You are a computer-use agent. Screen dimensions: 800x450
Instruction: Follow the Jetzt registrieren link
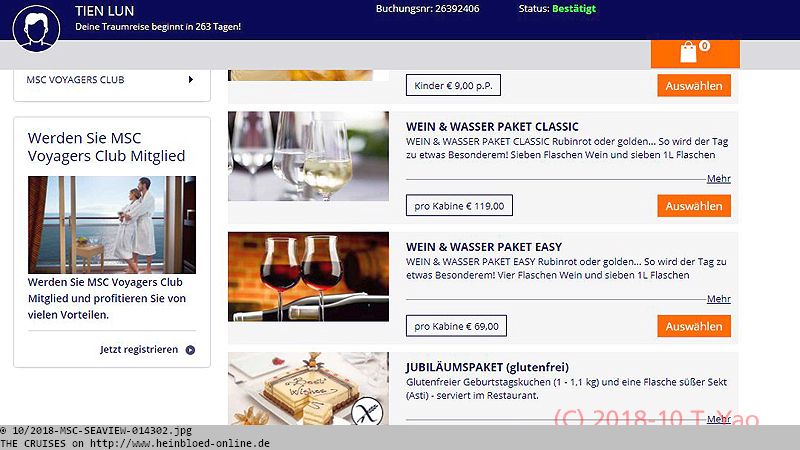tap(139, 349)
